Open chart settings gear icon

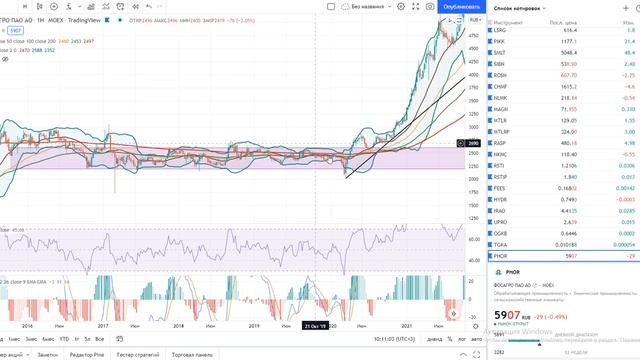401,7
